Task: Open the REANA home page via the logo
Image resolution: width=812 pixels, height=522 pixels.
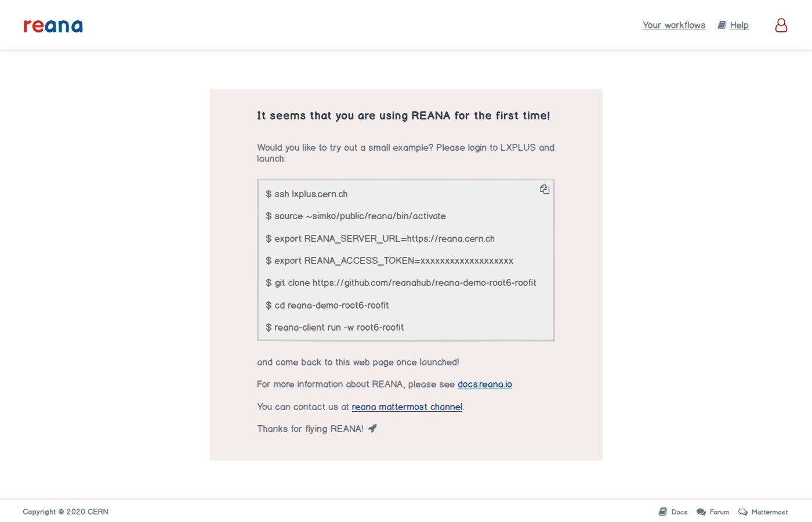Action: [53, 26]
